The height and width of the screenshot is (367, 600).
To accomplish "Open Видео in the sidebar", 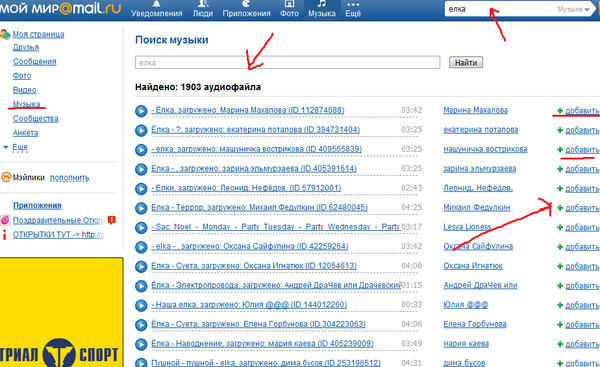I will (x=24, y=90).
